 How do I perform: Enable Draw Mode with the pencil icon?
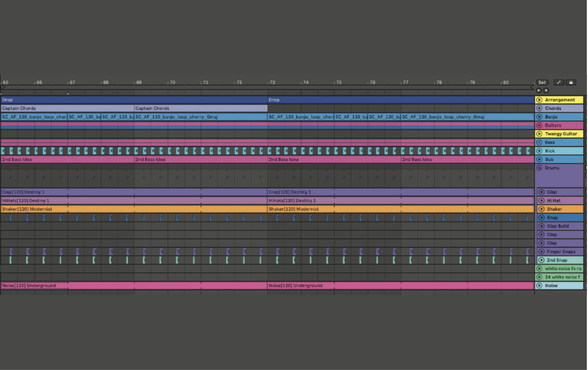559,82
